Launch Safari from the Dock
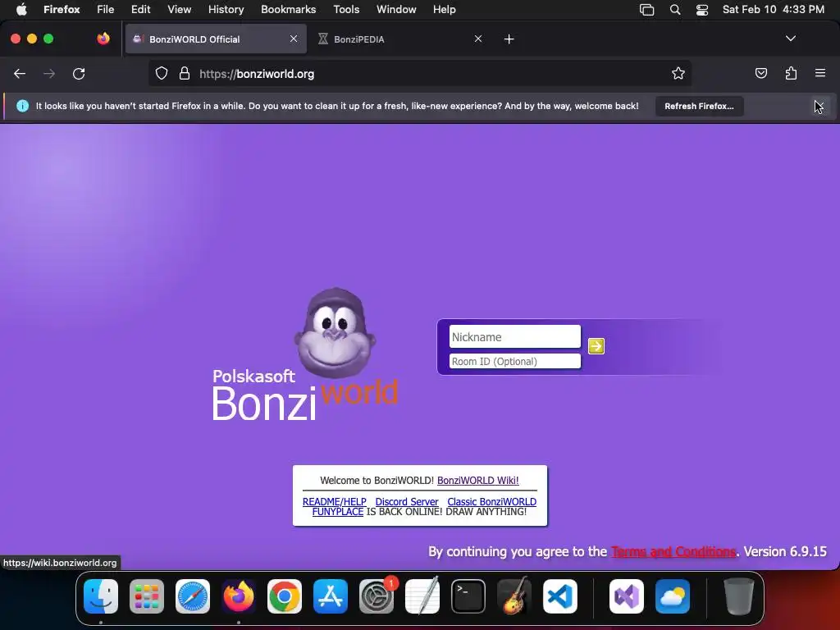The width and height of the screenshot is (840, 630). [193, 596]
